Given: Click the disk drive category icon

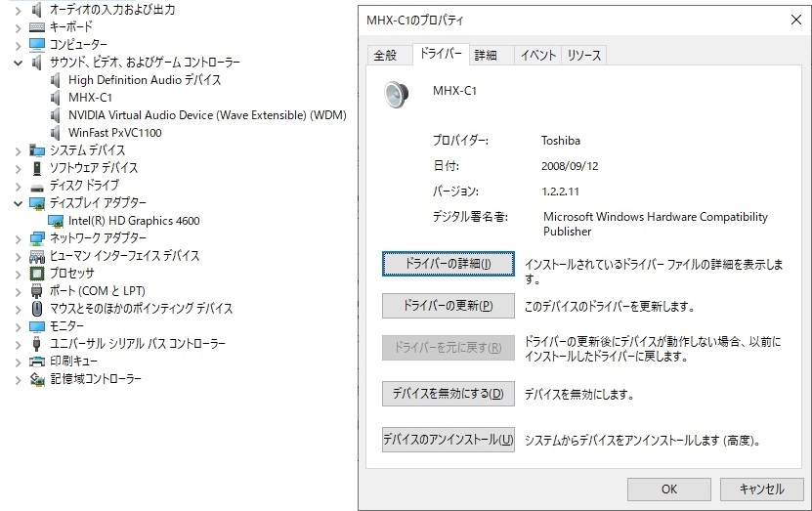Looking at the screenshot, I should tap(37, 187).
